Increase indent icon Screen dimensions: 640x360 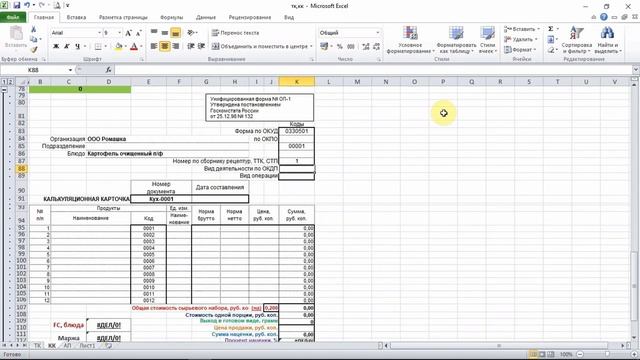click(x=201, y=46)
